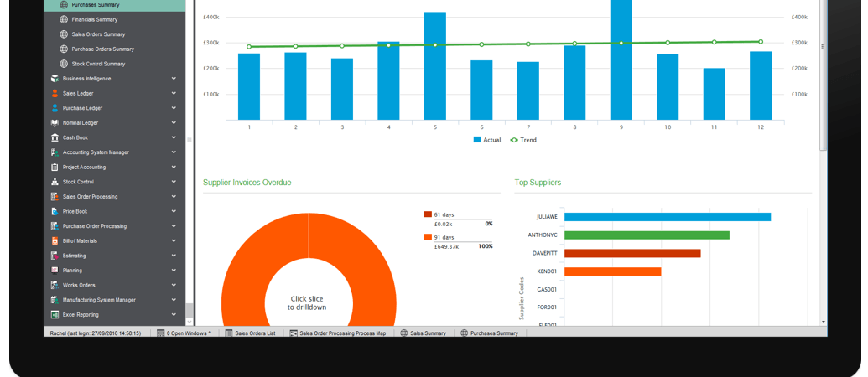Expand the Nominal Ledger chevron
Viewport: 868px width, 377px height.
point(174,122)
